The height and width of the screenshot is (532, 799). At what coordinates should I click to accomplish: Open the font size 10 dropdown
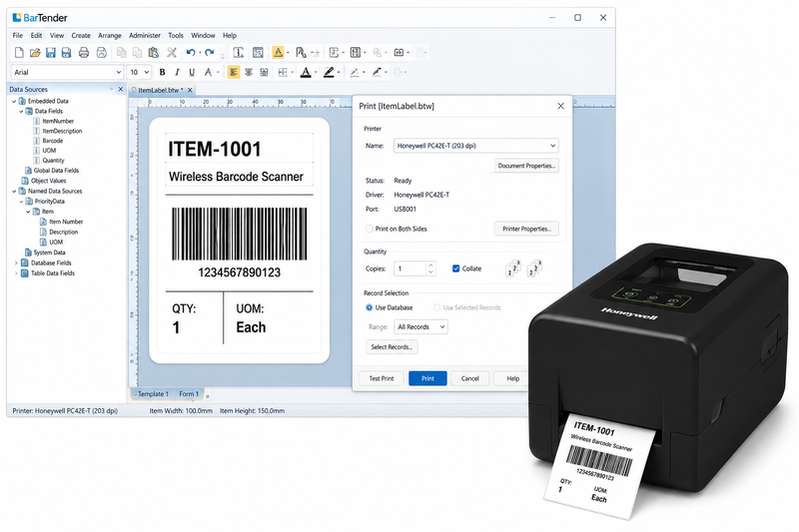(x=147, y=72)
